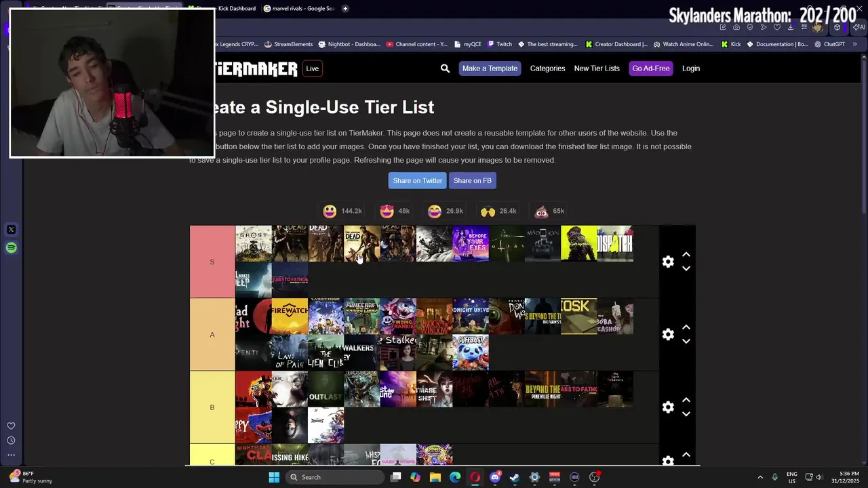868x488 pixels.
Task: Open settings gear for B tier row
Action: click(x=668, y=407)
